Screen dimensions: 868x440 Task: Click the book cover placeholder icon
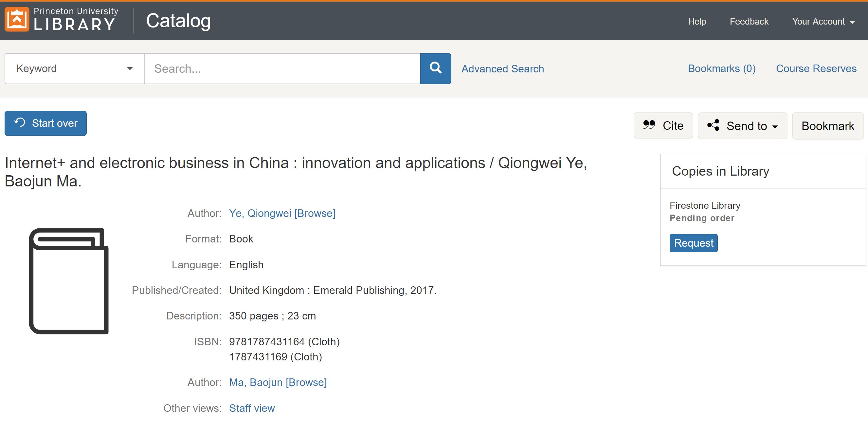point(69,281)
